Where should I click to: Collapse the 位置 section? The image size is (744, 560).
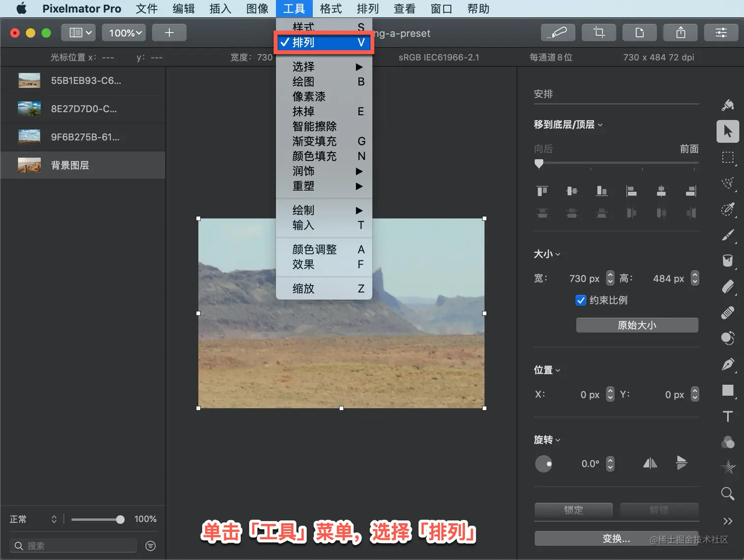pyautogui.click(x=547, y=370)
